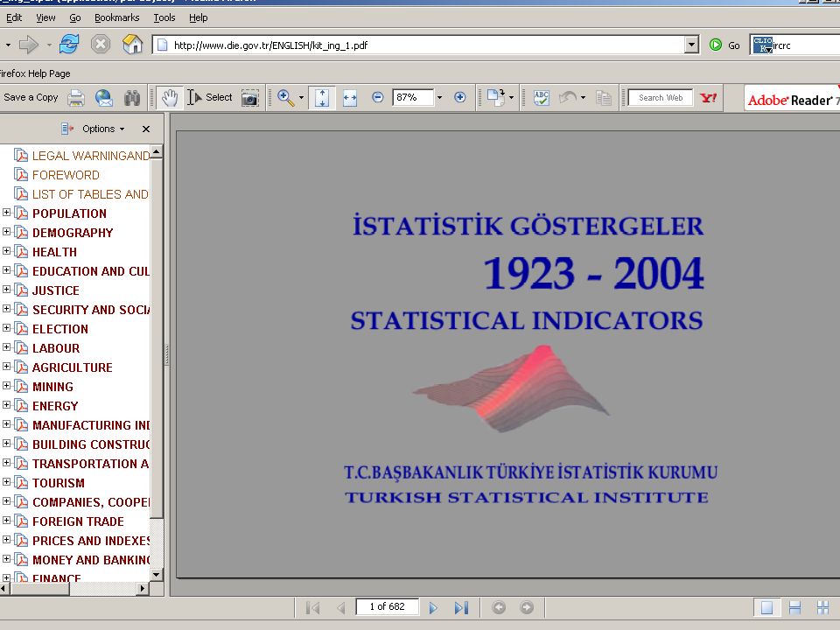Open Search with the binoculars icon
Screen dimensions: 840x630
coord(132,98)
